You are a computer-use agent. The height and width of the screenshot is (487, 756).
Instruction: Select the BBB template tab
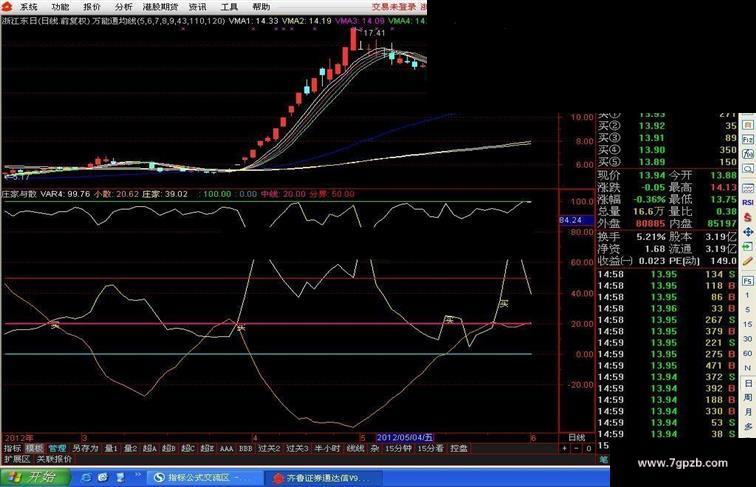pyautogui.click(x=246, y=448)
